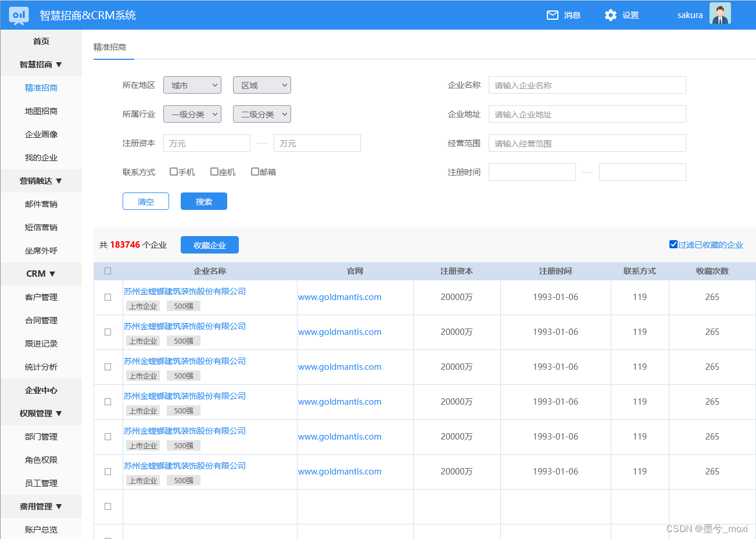Open the 一级分类 industry dropdown
Image resolution: width=756 pixels, height=539 pixels.
coord(192,114)
